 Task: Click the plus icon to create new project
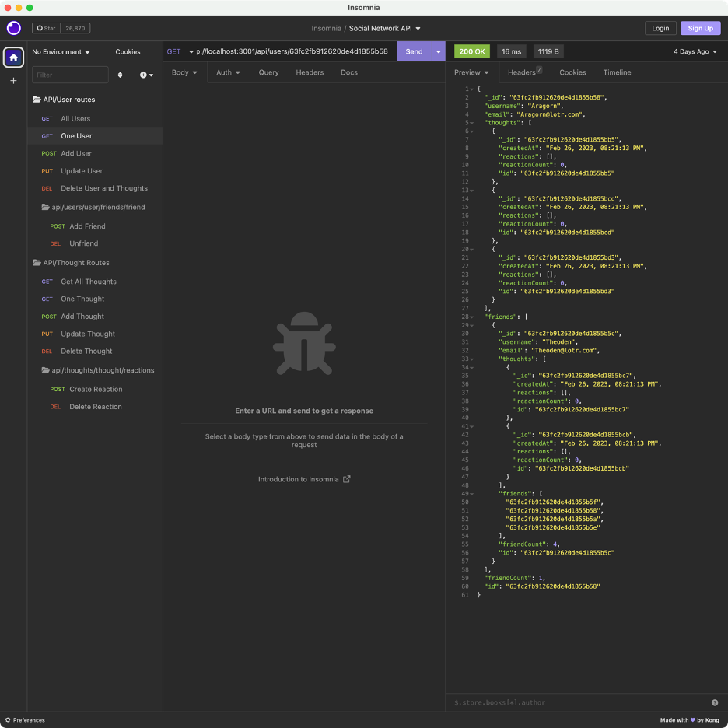pyautogui.click(x=13, y=80)
